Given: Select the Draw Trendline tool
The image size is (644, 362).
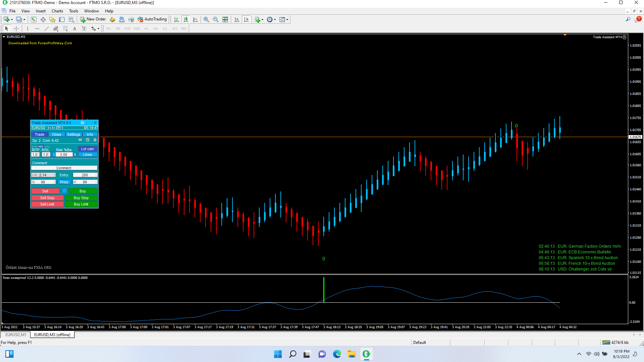Looking at the screenshot, I should pos(47,29).
